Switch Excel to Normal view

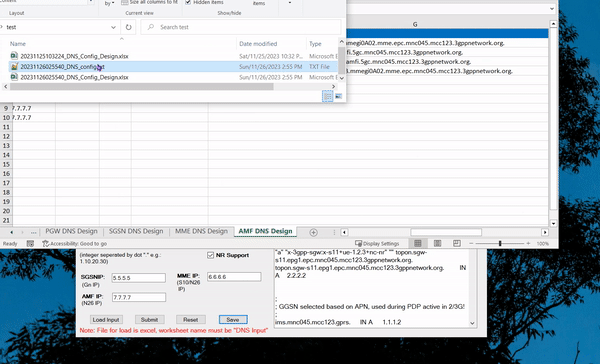(x=418, y=243)
